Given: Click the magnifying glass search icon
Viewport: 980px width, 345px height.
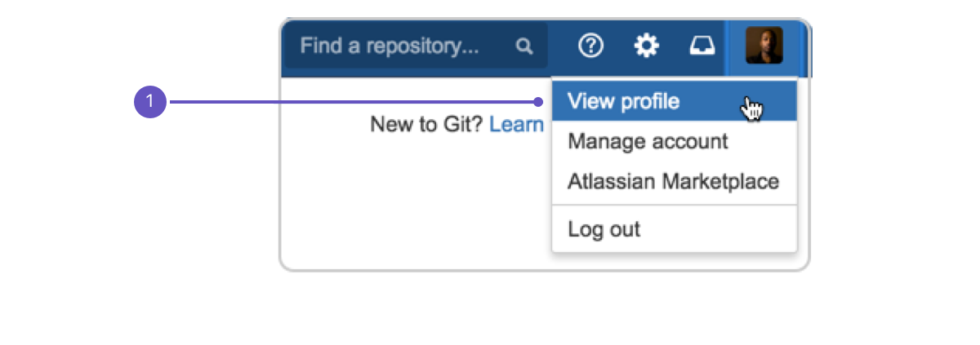Looking at the screenshot, I should coord(524,46).
